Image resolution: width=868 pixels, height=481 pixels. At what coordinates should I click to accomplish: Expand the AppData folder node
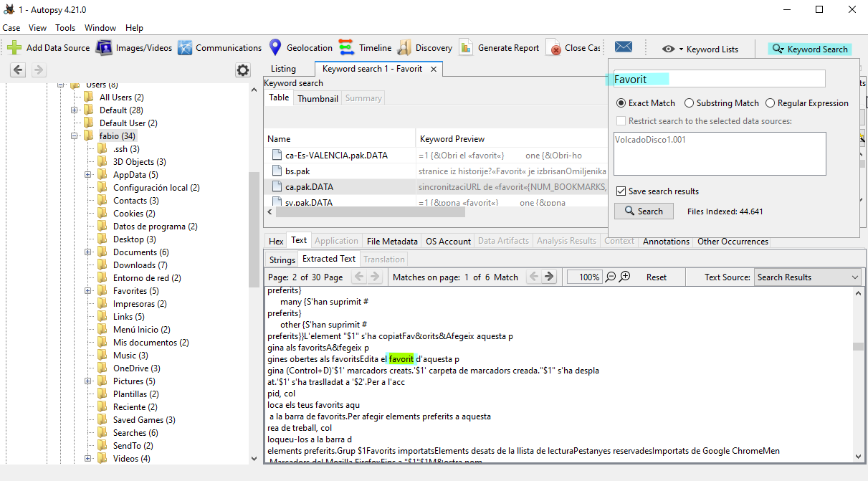pos(88,175)
